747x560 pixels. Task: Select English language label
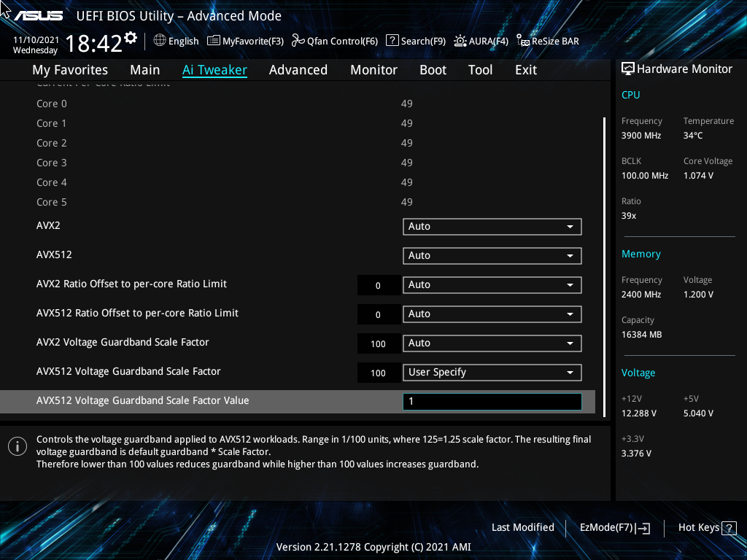coord(183,42)
